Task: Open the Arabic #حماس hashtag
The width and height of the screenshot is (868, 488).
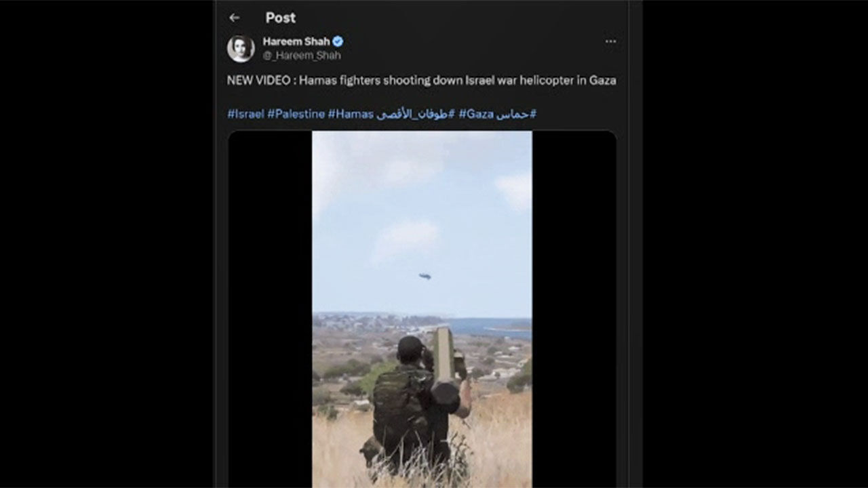Action: [516, 114]
